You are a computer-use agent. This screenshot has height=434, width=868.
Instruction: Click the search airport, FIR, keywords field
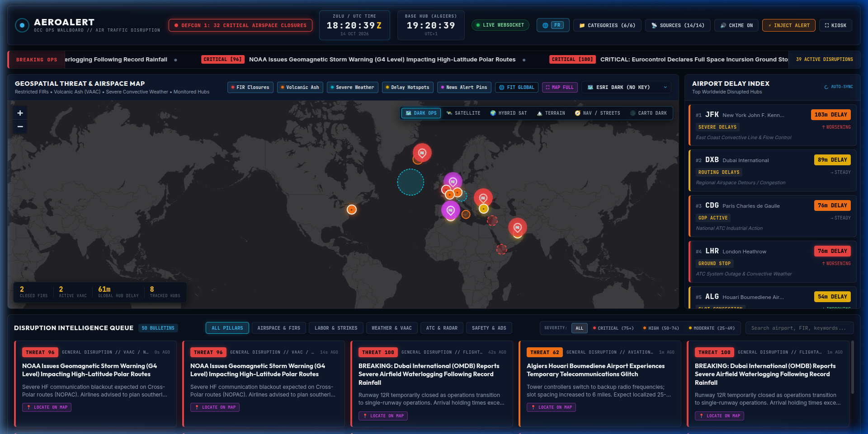[800, 328]
